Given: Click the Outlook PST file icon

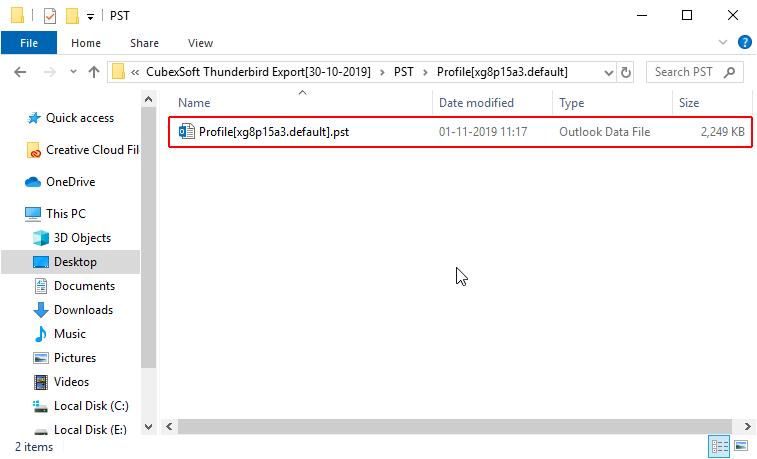Looking at the screenshot, I should pyautogui.click(x=186, y=132).
